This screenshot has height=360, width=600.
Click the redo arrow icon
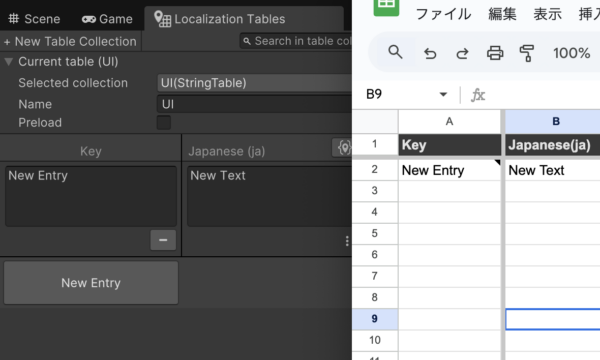click(462, 53)
